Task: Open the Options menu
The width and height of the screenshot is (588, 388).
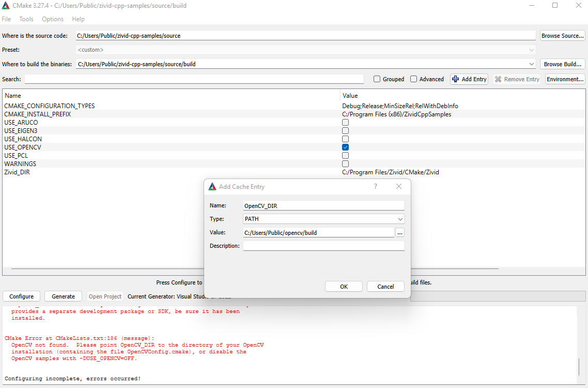Action: 53,19
